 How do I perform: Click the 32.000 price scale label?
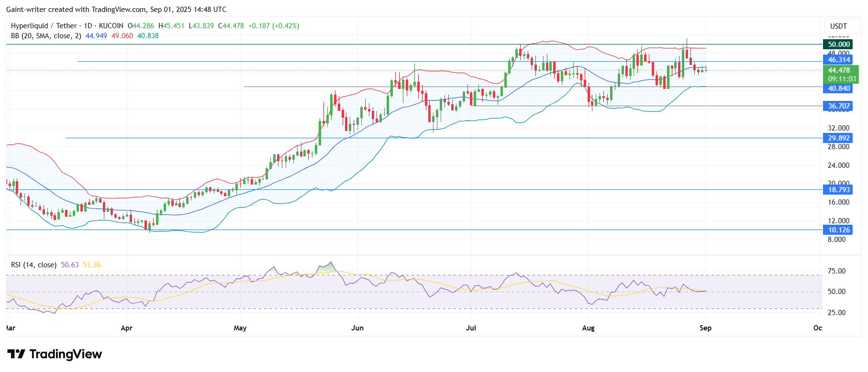(839, 128)
